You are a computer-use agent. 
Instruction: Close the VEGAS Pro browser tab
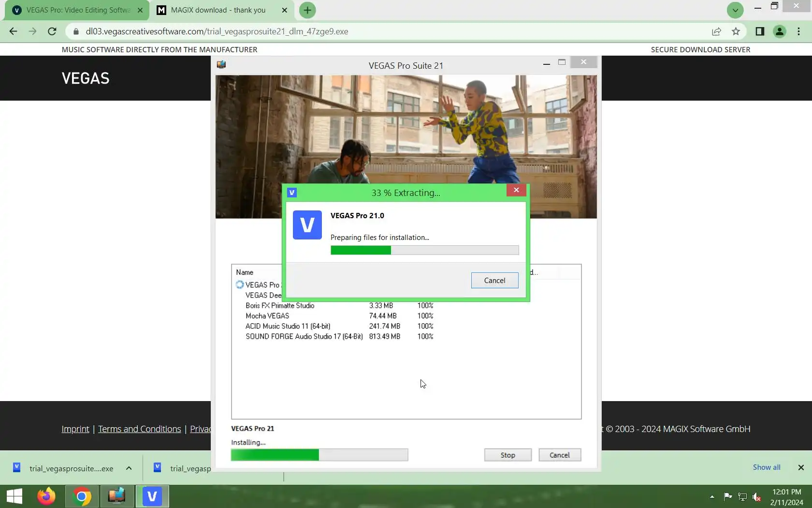(140, 10)
